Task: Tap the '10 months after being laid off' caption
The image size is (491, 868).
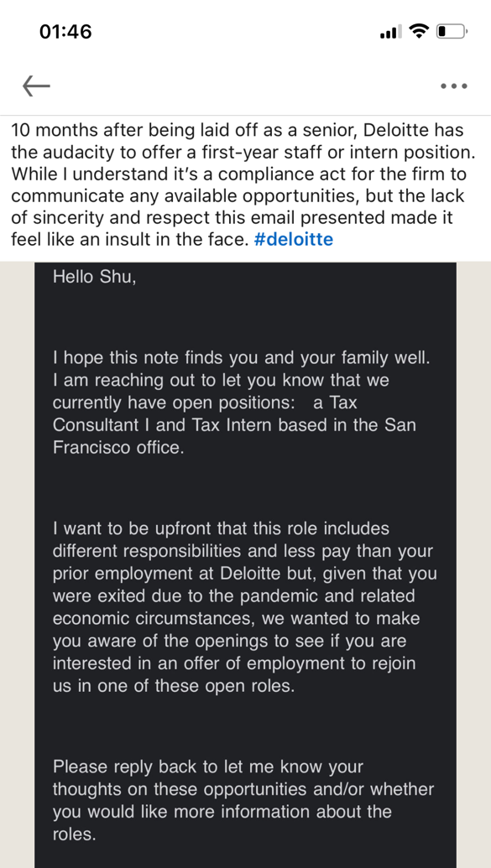Action: point(238,185)
